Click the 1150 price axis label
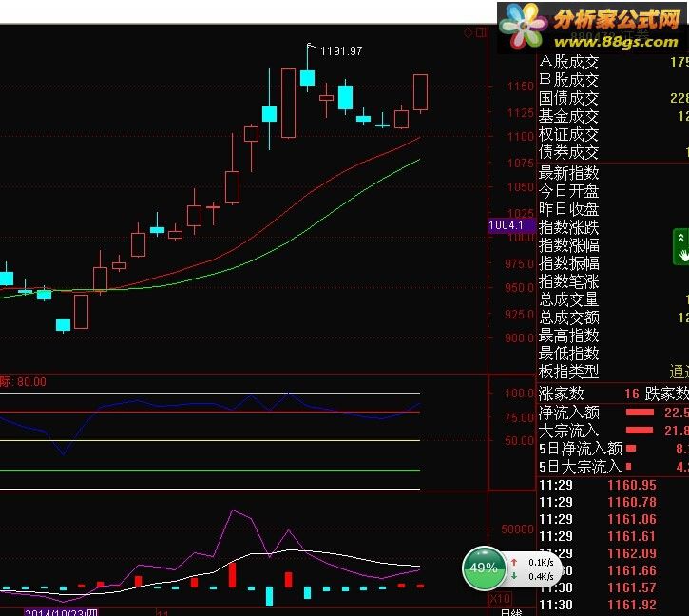 [x=521, y=87]
